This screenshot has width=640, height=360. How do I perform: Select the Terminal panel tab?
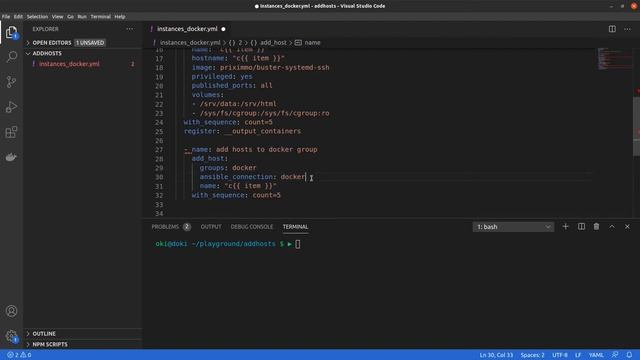(295, 227)
